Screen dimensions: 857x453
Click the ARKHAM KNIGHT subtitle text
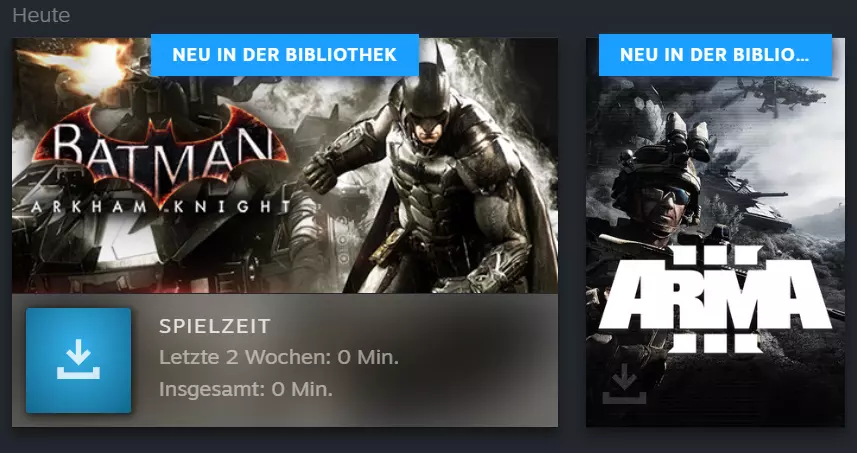[160, 207]
